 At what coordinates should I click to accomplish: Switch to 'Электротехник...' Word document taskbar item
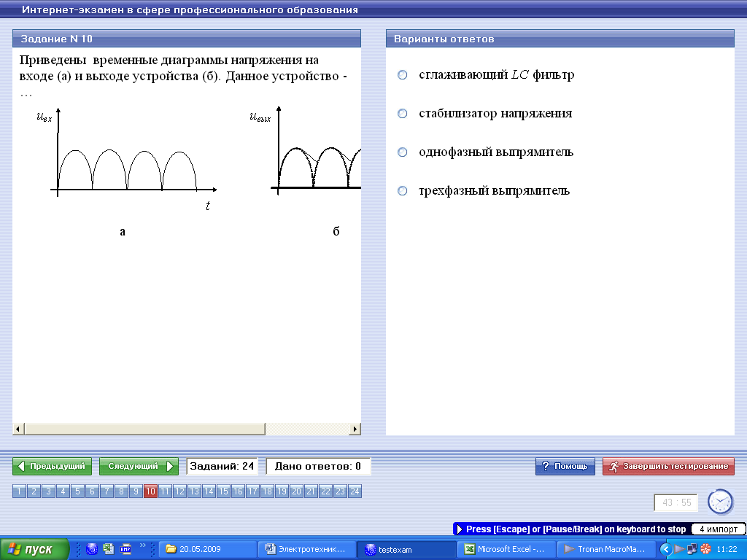[x=306, y=549]
